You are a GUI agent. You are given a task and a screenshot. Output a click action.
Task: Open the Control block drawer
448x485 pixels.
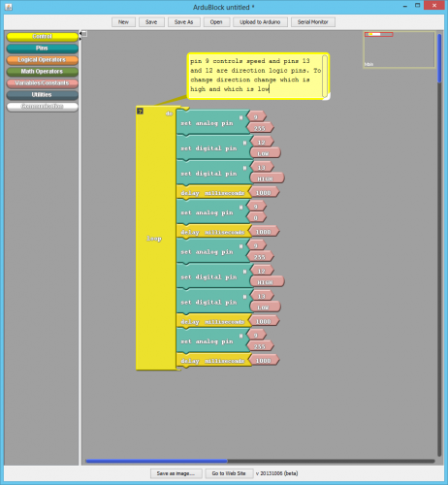click(43, 37)
